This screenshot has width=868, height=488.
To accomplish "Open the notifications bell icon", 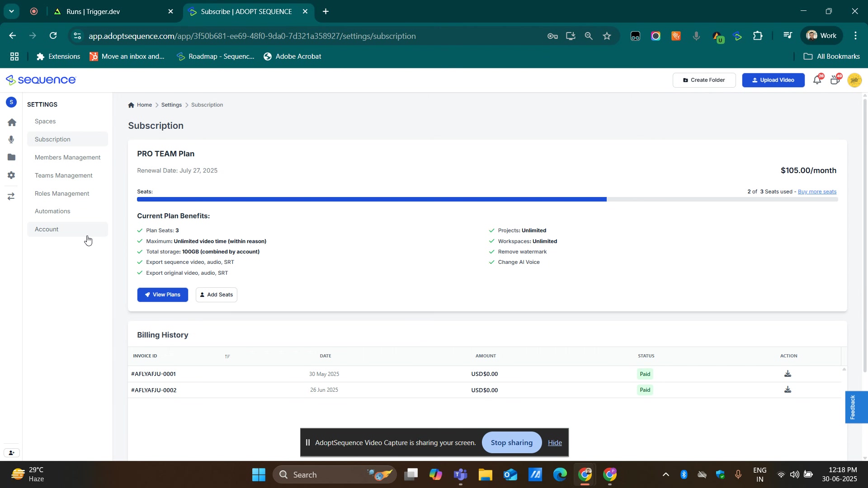I will tap(817, 80).
